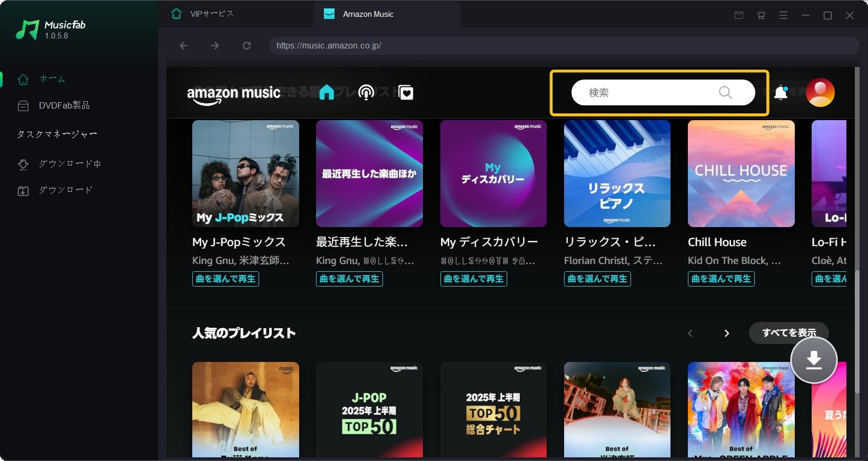Click the MusicFab logo icon
The width and height of the screenshot is (868, 461).
coord(27,30)
